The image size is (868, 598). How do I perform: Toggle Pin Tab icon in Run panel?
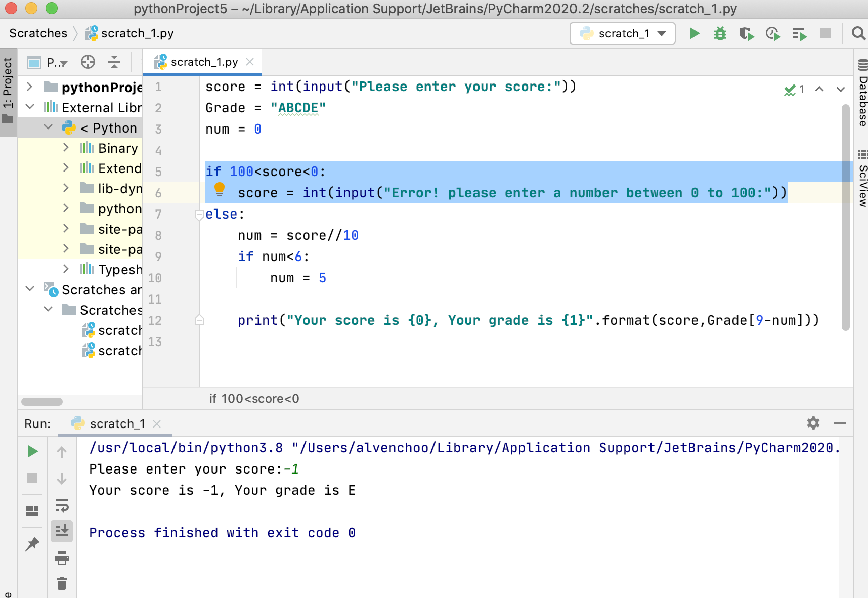point(32,544)
